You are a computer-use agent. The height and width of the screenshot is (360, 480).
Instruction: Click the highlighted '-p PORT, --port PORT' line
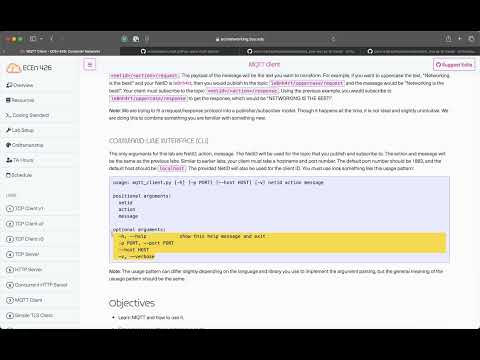[147, 243]
